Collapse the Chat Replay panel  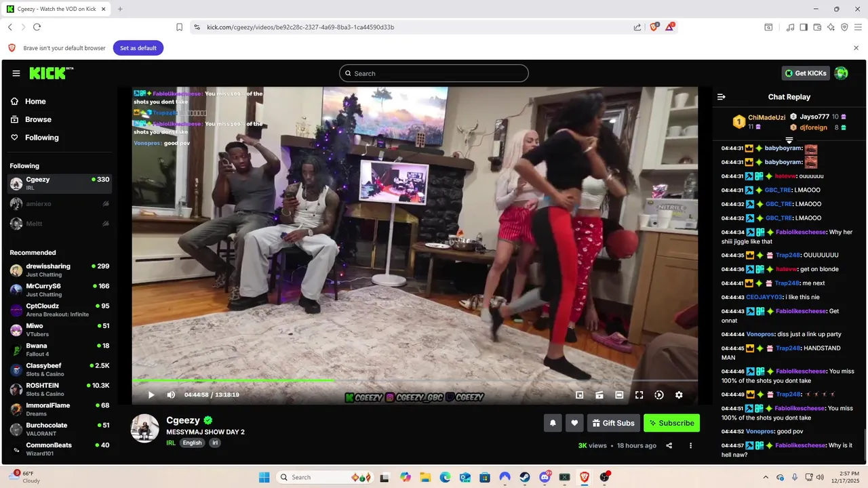[722, 97]
